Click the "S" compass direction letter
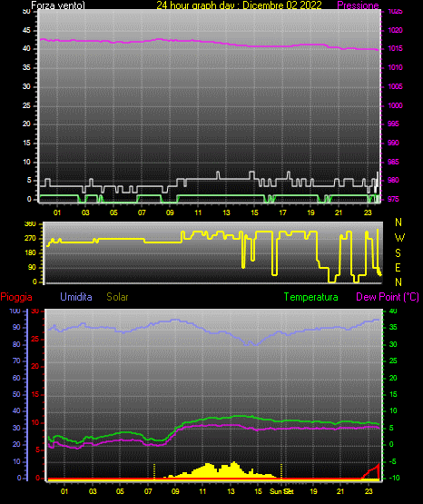This screenshot has height=504, width=423. point(398,253)
